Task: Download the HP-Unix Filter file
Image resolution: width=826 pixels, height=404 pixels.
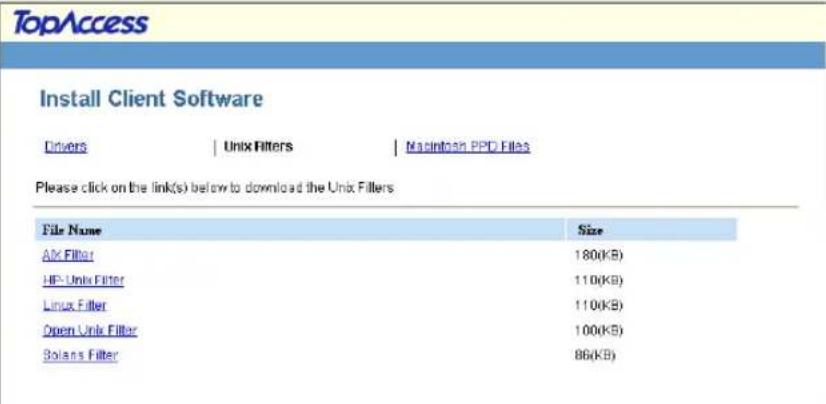Action: click(x=83, y=280)
